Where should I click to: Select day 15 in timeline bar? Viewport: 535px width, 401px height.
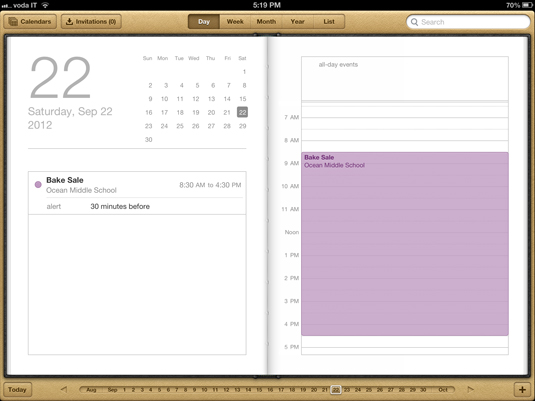[259, 389]
